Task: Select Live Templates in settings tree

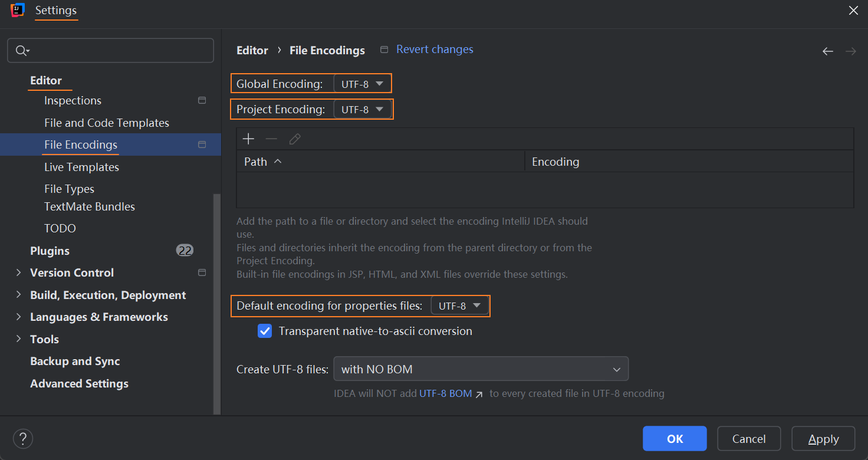Action: click(x=81, y=167)
